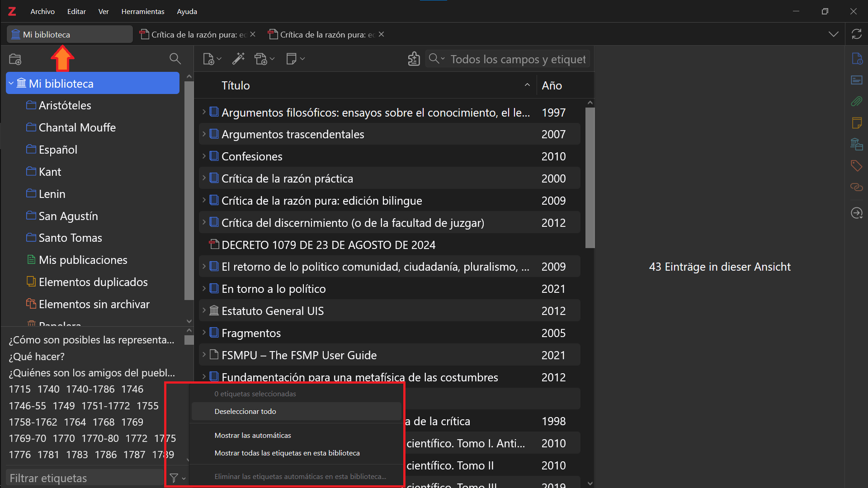Click the sync with Zotero icon
The image size is (868, 488).
pos(856,34)
